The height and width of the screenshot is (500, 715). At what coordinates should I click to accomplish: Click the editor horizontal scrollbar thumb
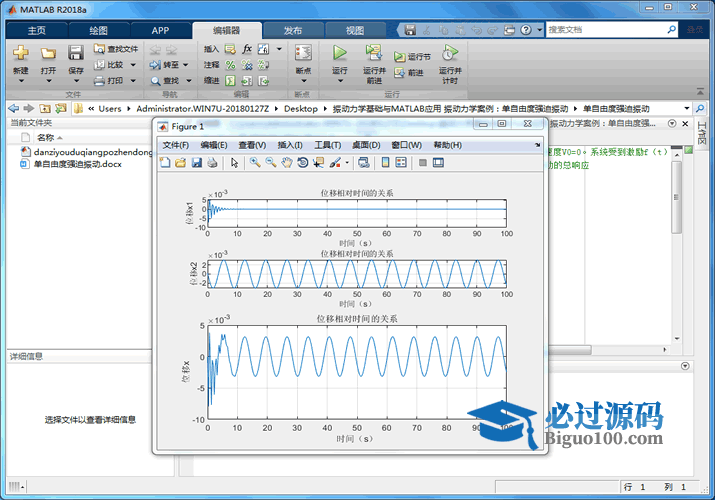pyautogui.click(x=570, y=350)
